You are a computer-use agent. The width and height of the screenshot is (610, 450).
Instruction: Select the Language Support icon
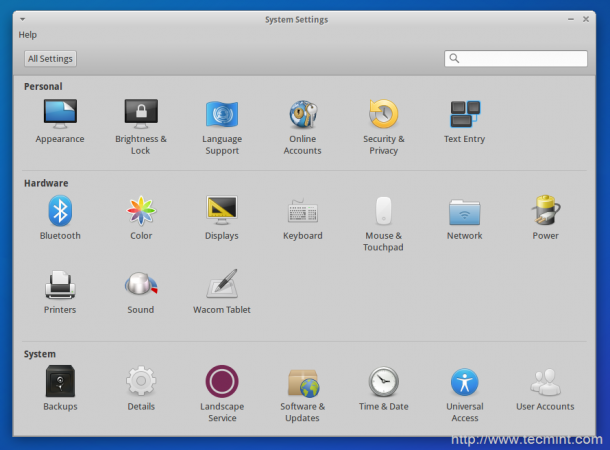[221, 114]
